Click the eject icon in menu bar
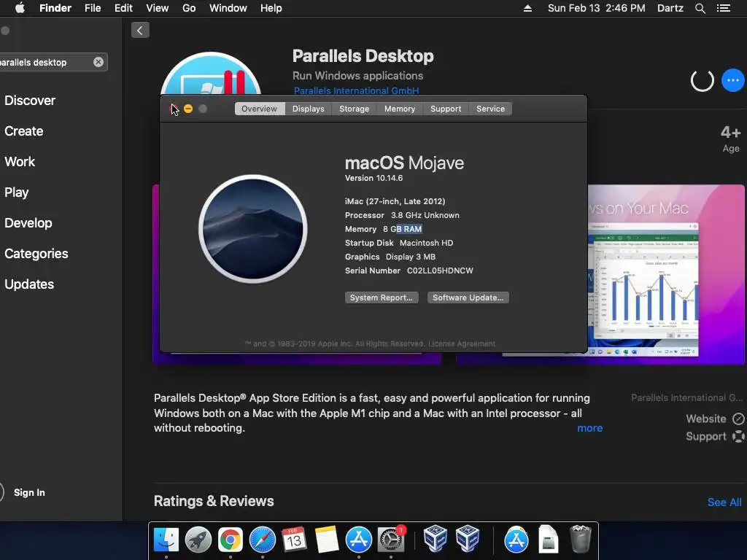The height and width of the screenshot is (560, 747). (527, 8)
